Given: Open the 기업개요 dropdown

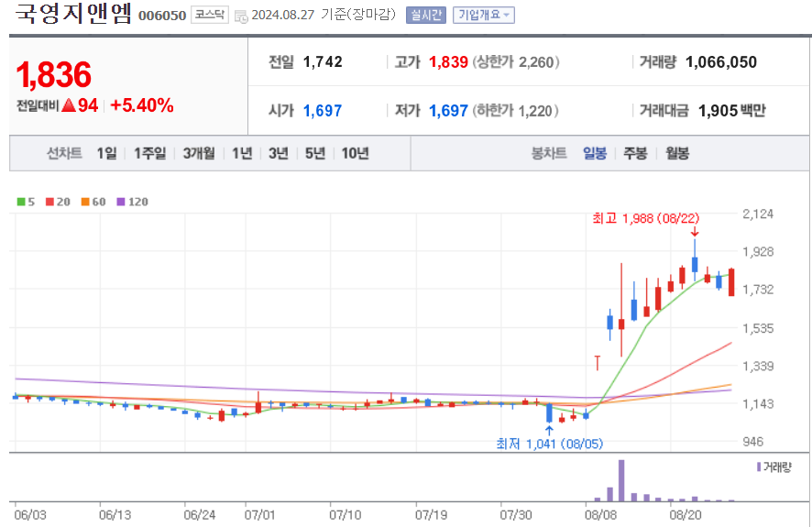Looking at the screenshot, I should click(x=483, y=15).
